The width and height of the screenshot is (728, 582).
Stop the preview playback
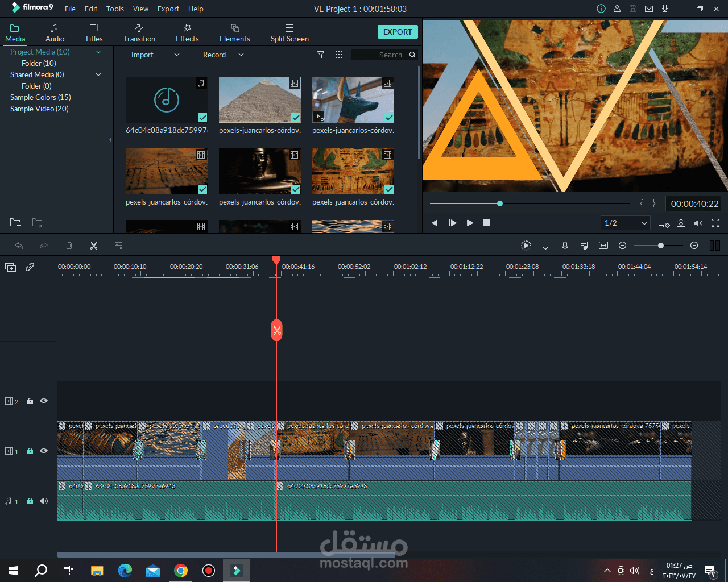(x=487, y=223)
